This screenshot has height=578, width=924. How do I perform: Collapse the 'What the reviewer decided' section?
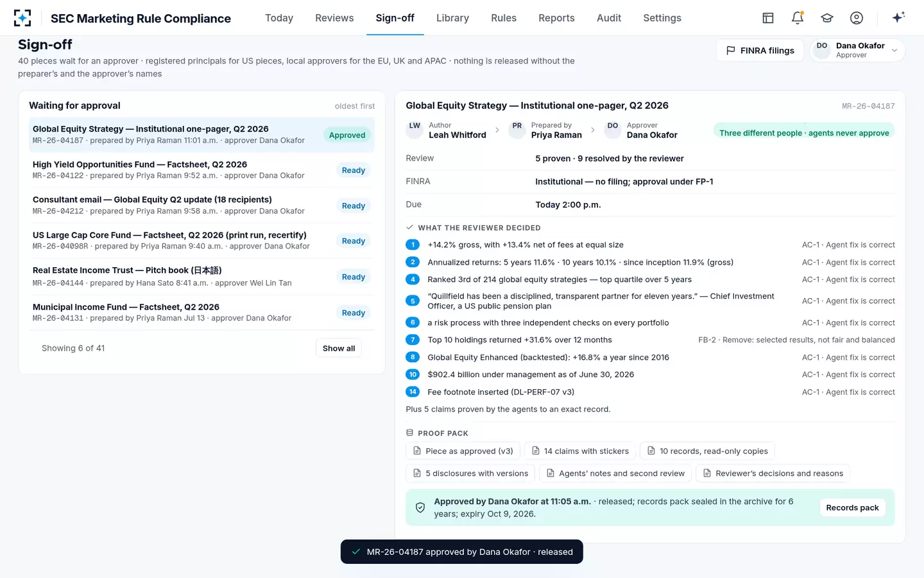(x=474, y=227)
